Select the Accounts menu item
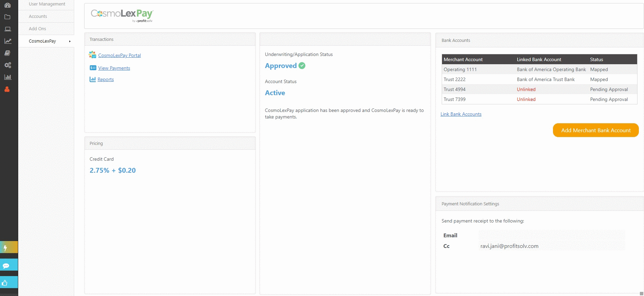The image size is (644, 296). click(x=38, y=16)
